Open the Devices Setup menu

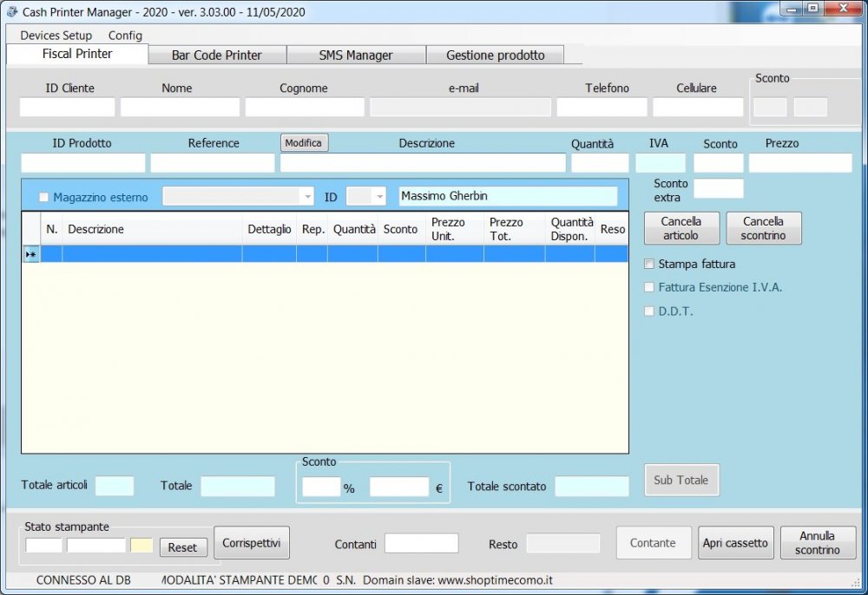pyautogui.click(x=56, y=36)
